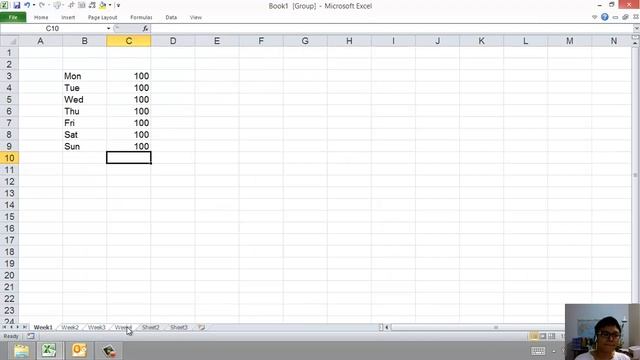Click cell containing Sat
This screenshot has width=640, height=360.
pos(84,135)
